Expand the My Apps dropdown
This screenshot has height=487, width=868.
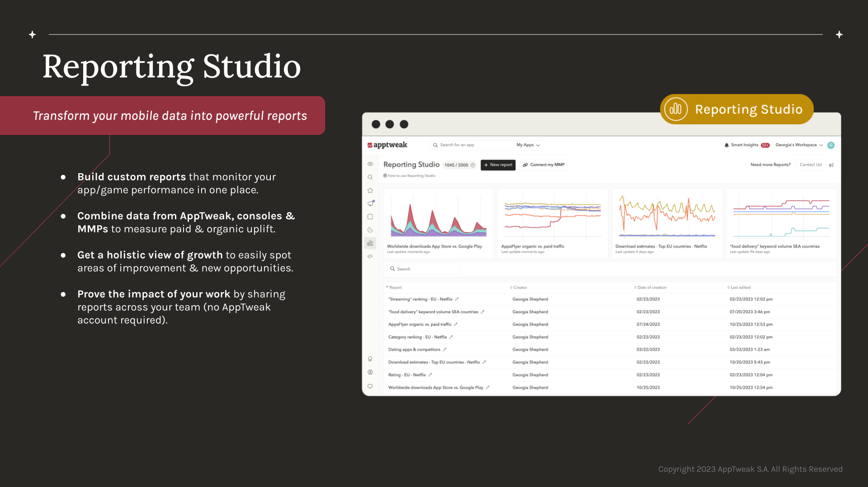click(x=528, y=145)
